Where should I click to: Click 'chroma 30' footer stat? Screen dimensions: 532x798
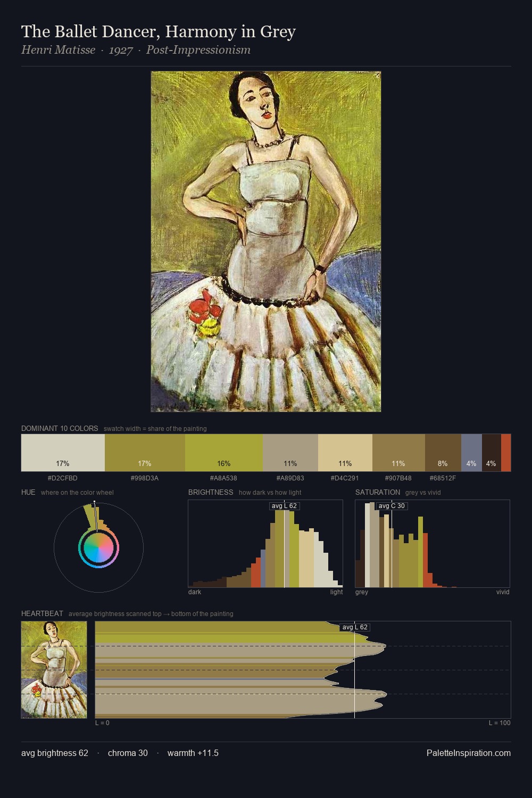(128, 753)
